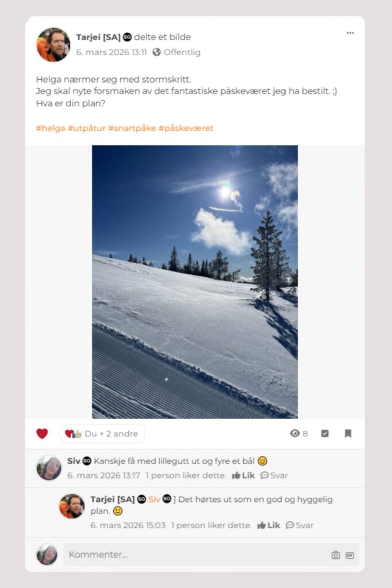
Task: Attach a photo with the camera icon
Action: click(x=336, y=555)
